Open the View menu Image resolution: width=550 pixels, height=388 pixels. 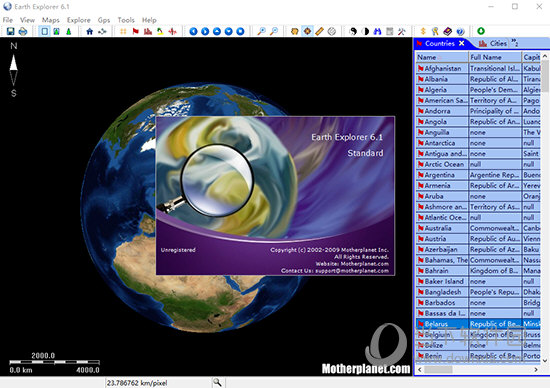[x=27, y=20]
